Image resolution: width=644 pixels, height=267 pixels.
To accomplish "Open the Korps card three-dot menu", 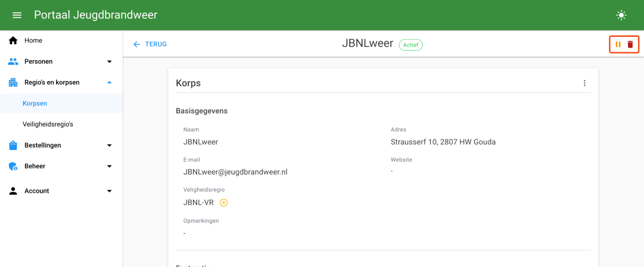I will pyautogui.click(x=584, y=83).
